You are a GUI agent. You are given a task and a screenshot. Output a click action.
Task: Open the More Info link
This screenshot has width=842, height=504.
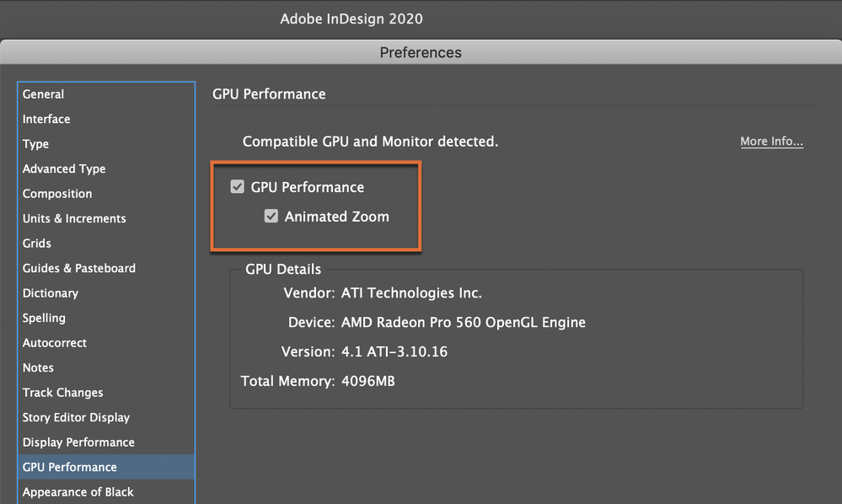coord(771,142)
